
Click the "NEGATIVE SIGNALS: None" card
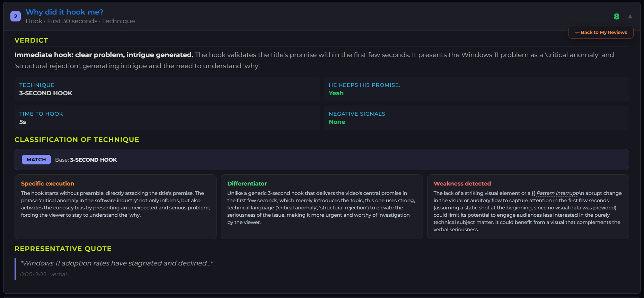coord(477,118)
